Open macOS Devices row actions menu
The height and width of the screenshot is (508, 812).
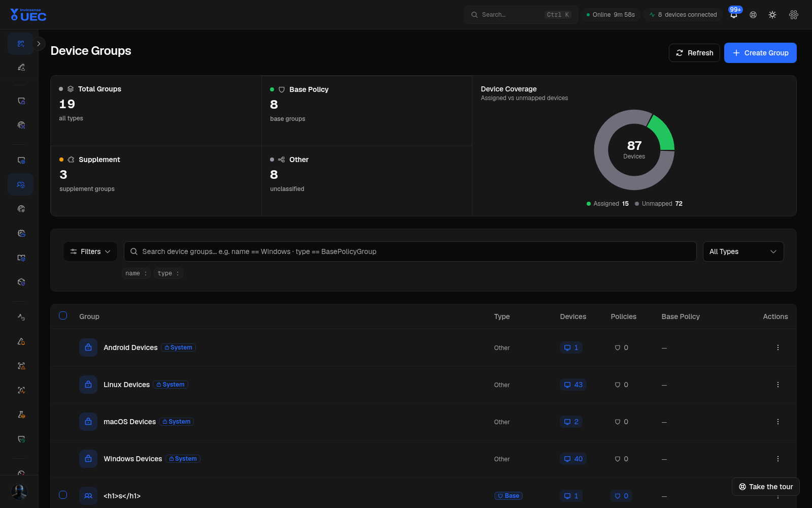777,422
